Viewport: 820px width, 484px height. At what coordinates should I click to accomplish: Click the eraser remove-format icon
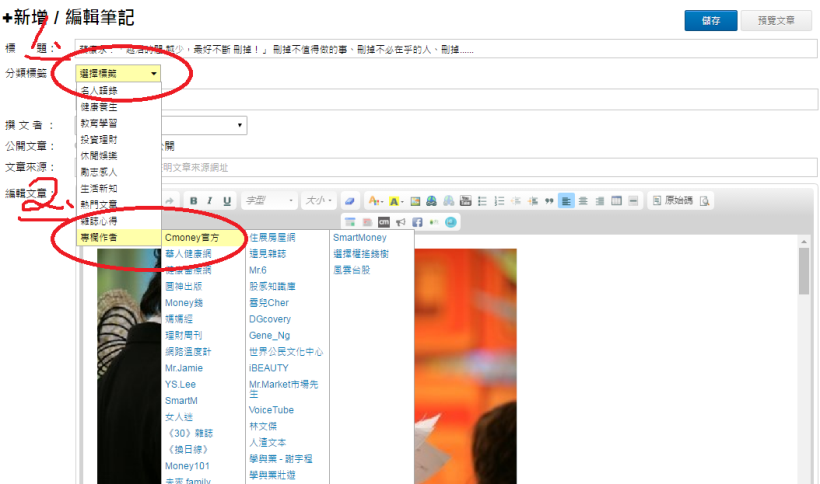click(349, 201)
